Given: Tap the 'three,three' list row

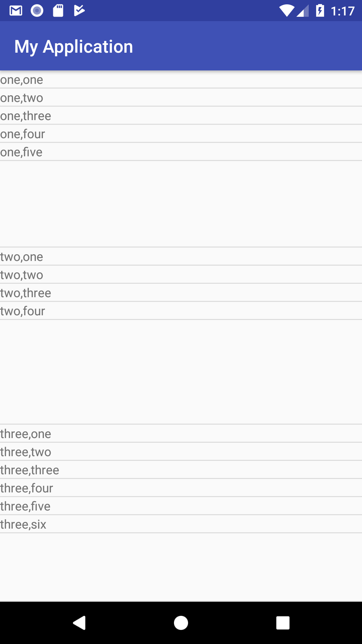Looking at the screenshot, I should click(x=181, y=470).
